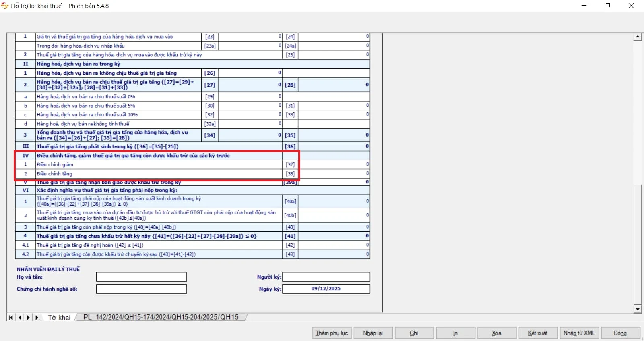644x341 pixels.
Task: Click the previous sheet navigation arrow
Action: (20, 318)
